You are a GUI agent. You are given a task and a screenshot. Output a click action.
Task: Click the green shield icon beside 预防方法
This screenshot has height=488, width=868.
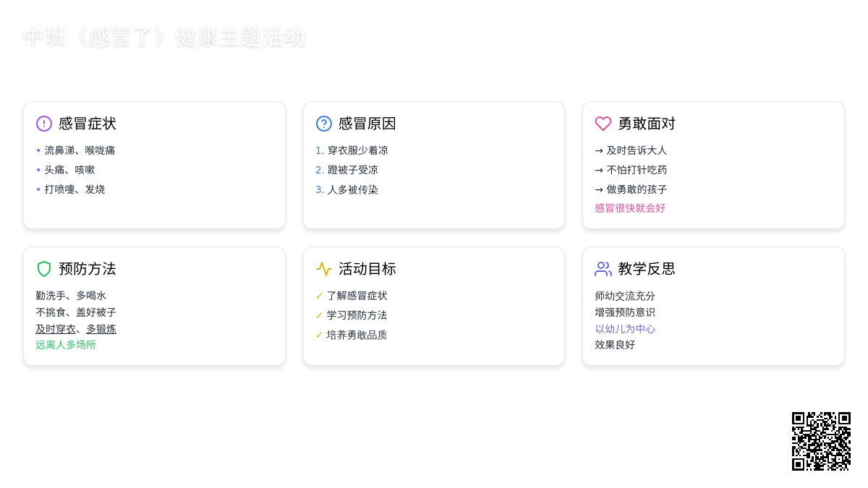pyautogui.click(x=44, y=269)
